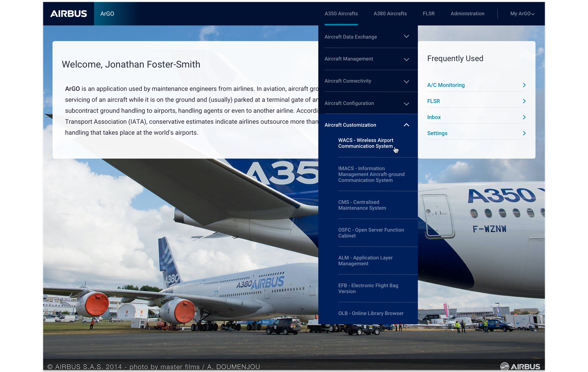Expand Aircraft Data Exchange section

tap(406, 37)
